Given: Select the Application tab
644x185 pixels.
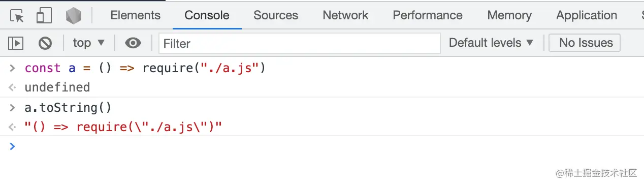Looking at the screenshot, I should pyautogui.click(x=587, y=16).
